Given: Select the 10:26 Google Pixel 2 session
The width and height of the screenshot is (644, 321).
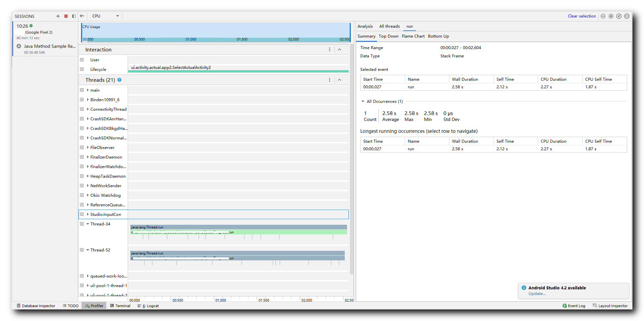Looking at the screenshot, I should [x=45, y=32].
